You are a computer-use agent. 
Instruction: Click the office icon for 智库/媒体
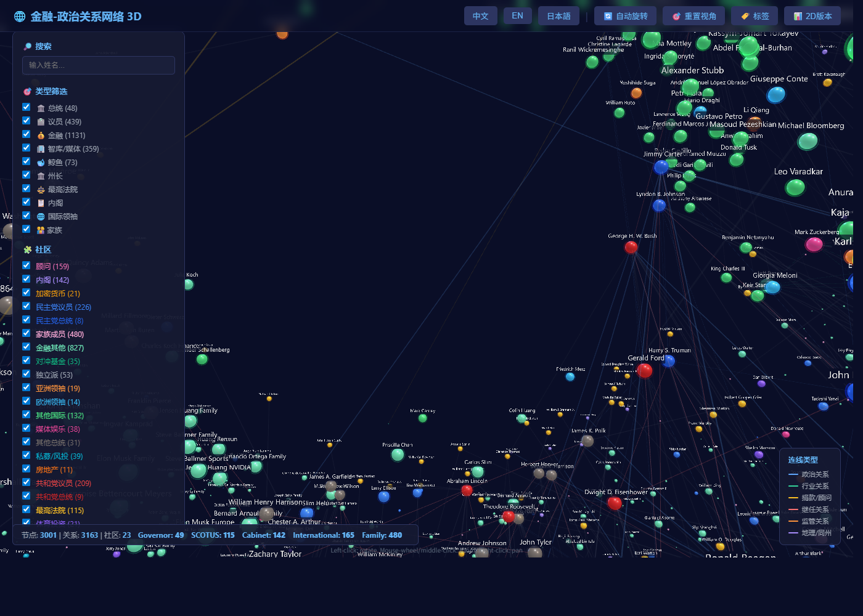(41, 149)
